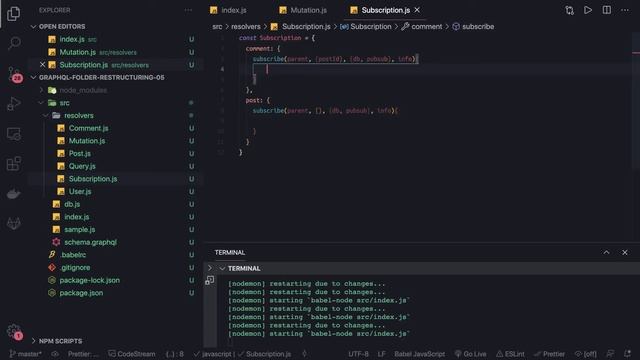Open package-lock.json in the file tree
The width and height of the screenshot is (640, 360).
[89, 280]
